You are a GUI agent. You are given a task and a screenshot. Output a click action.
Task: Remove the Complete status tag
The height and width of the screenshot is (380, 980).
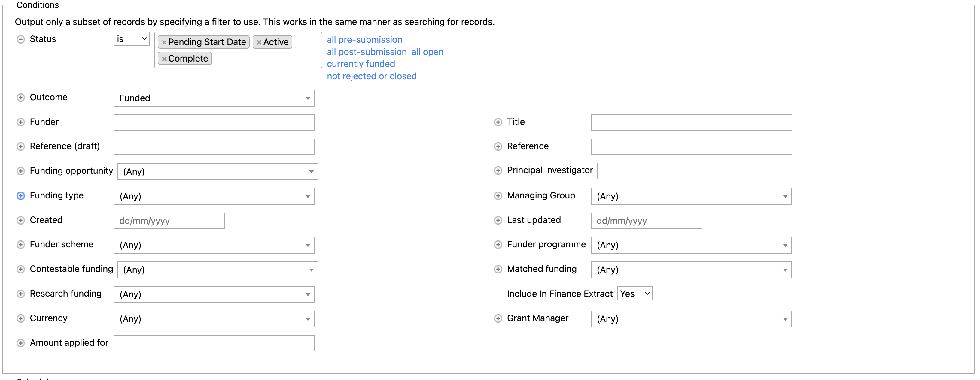[x=164, y=59]
